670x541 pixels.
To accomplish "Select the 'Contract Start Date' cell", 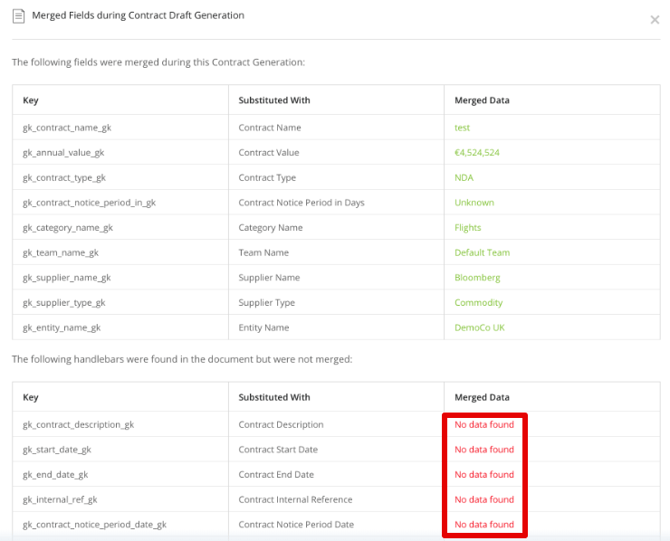I will (x=278, y=450).
